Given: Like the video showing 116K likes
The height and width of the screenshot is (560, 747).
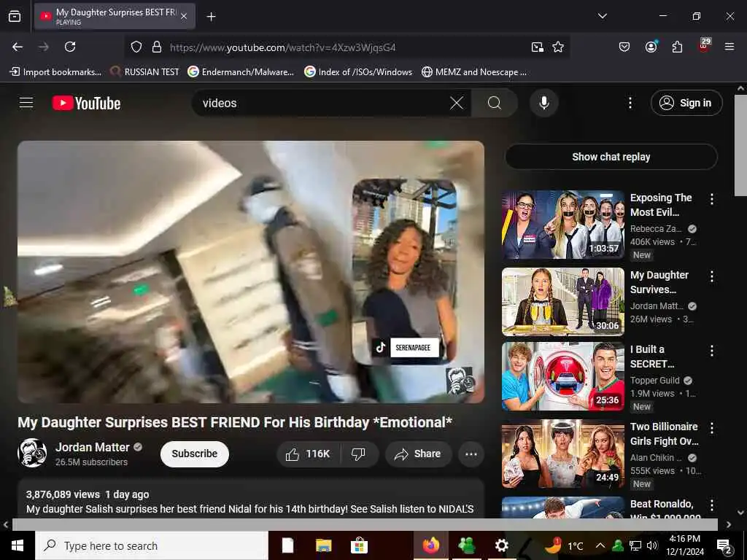Looking at the screenshot, I should (x=309, y=454).
